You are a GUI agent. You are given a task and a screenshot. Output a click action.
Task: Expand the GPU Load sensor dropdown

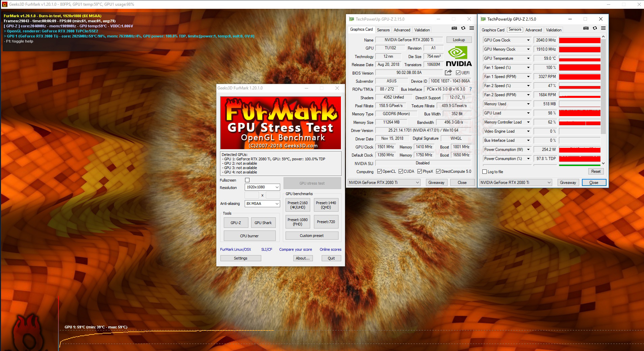[x=528, y=113]
